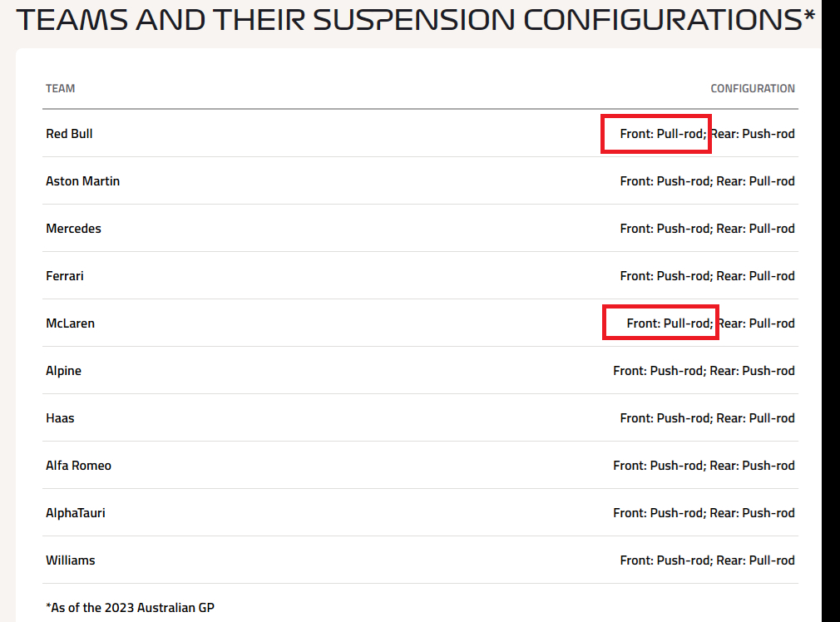Image resolution: width=840 pixels, height=622 pixels.
Task: Click the Teams and Their Suspension Configurations heading
Action: pos(409,20)
